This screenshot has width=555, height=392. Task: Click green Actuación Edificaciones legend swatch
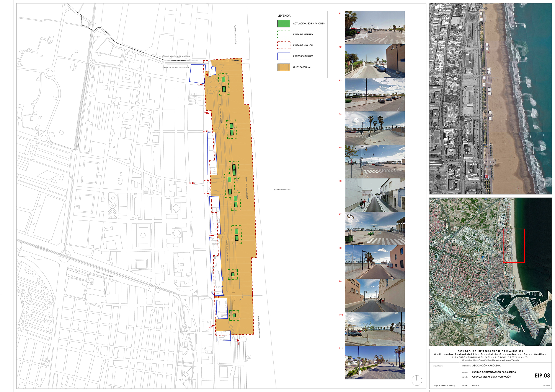(x=284, y=23)
